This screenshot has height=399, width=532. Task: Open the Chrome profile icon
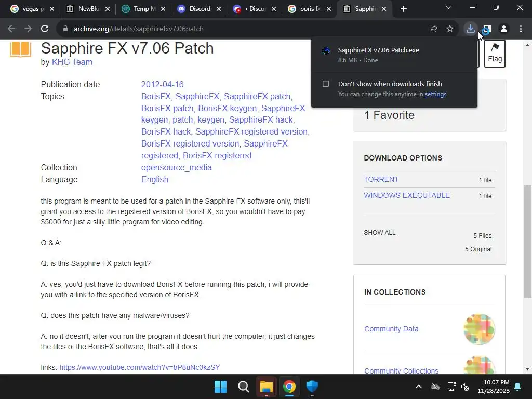[504, 29]
